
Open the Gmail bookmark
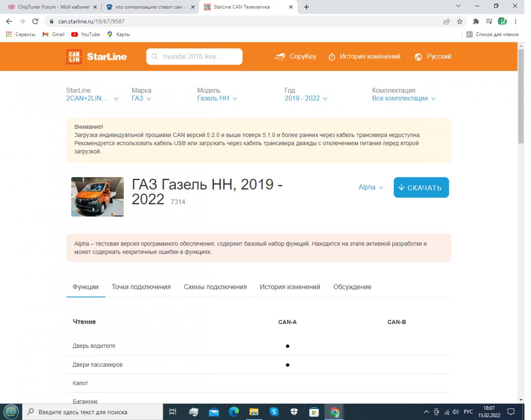coord(53,35)
